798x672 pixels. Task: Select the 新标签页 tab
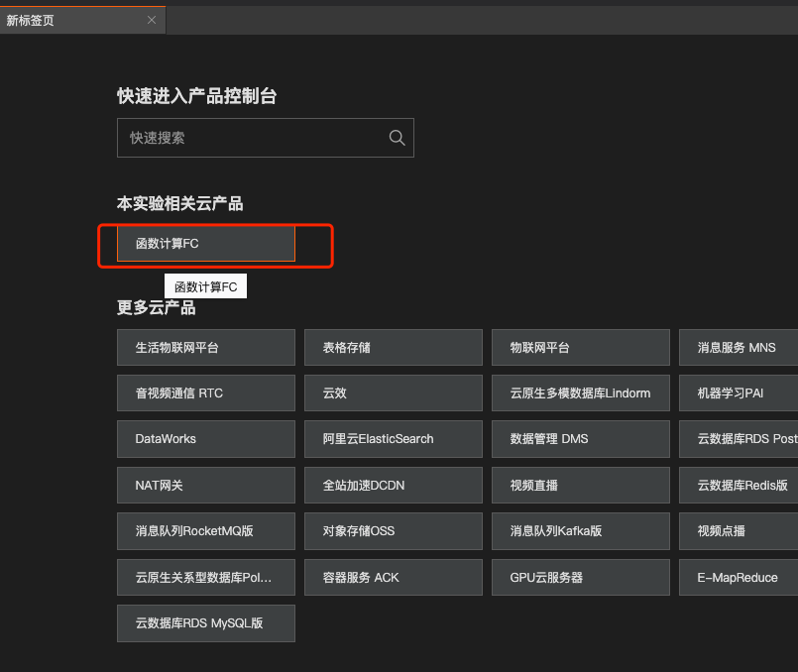tap(82, 21)
